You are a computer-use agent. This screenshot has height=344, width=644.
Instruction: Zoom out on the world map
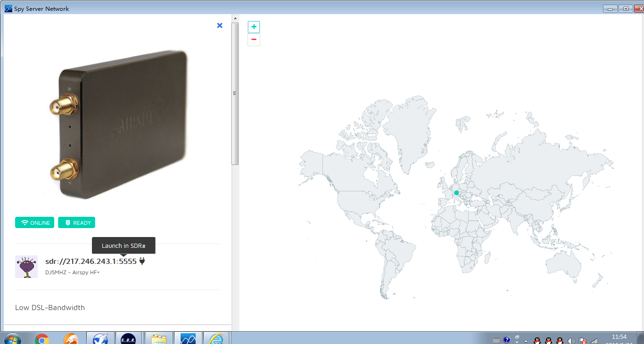254,40
